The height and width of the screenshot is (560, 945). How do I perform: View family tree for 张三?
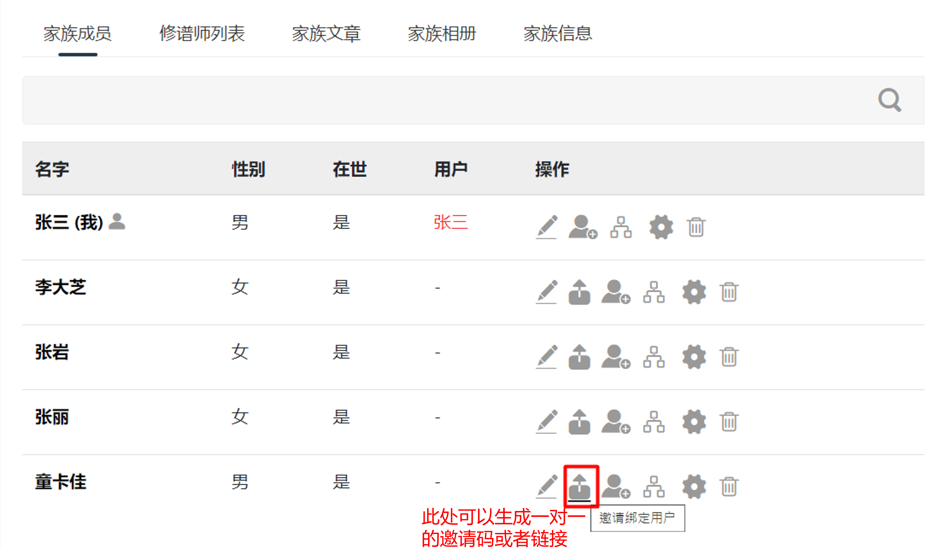click(621, 227)
